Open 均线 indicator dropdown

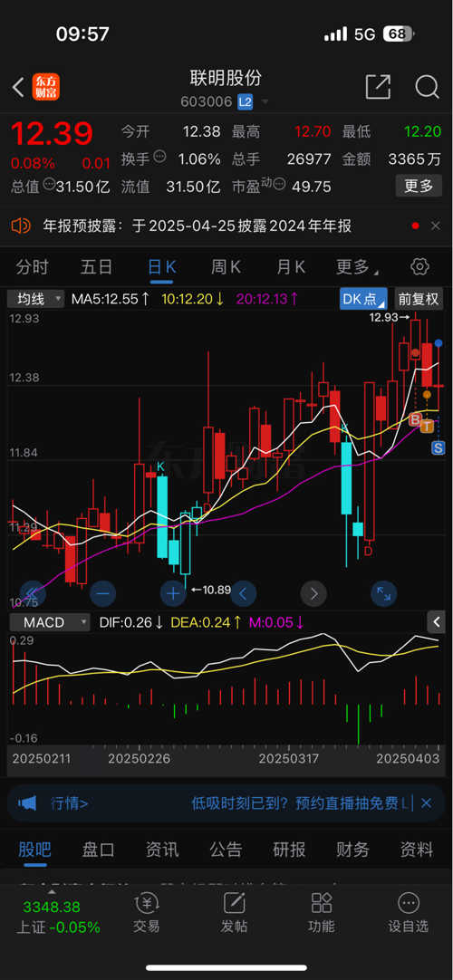click(35, 299)
